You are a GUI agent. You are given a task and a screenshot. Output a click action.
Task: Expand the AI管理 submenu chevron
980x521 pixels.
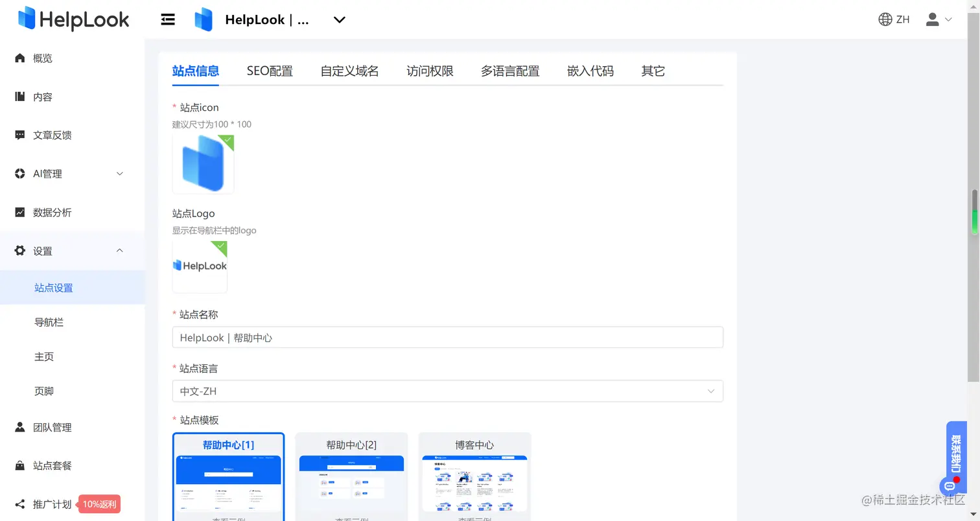pos(119,174)
